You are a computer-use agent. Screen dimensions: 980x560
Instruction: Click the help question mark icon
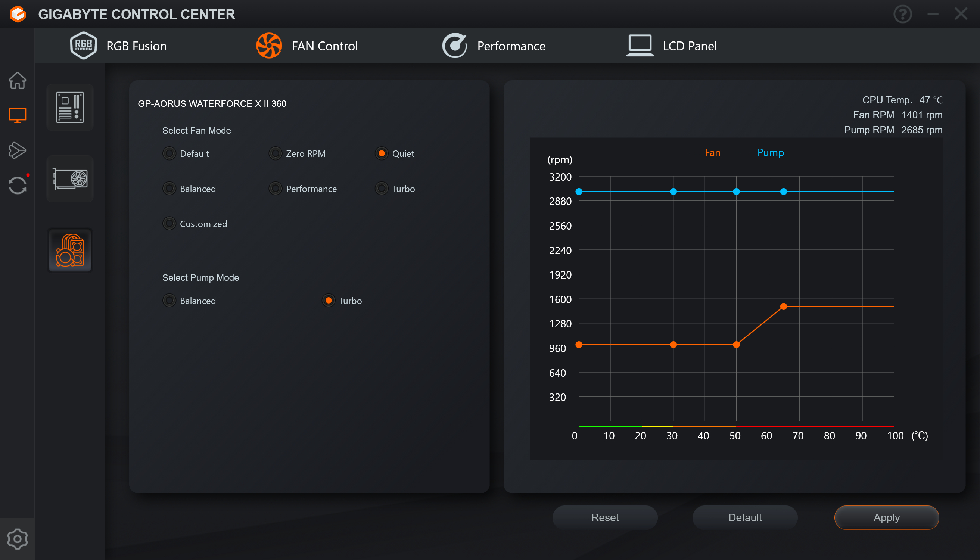point(902,14)
